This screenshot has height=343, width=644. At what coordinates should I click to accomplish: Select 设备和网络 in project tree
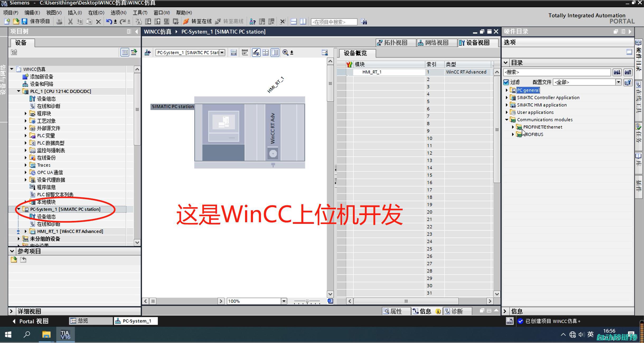41,84
